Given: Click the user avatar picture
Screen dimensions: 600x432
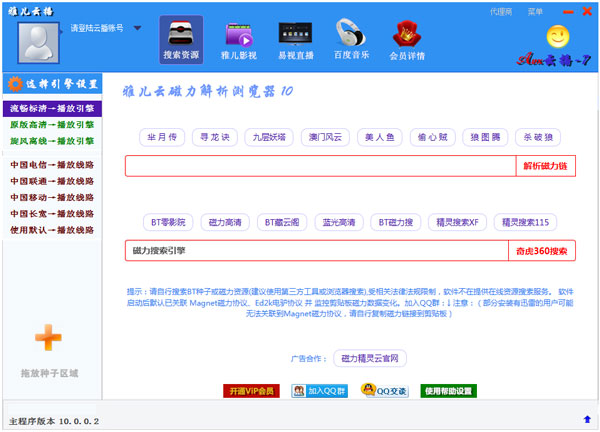Looking at the screenshot, I should point(38,42).
